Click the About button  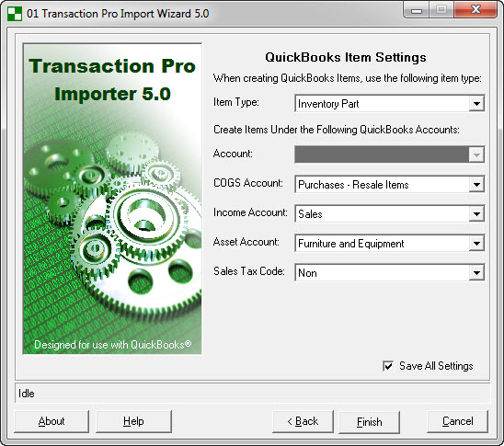click(52, 421)
